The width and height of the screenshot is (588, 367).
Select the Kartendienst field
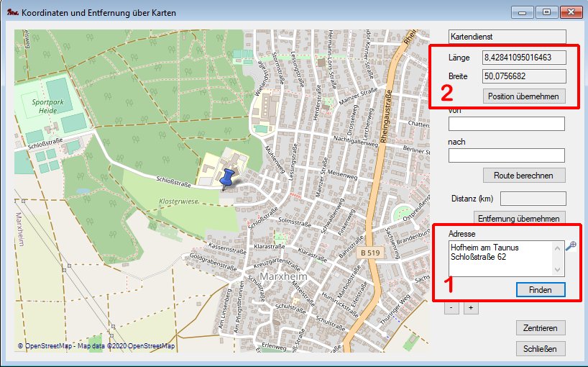[506, 35]
